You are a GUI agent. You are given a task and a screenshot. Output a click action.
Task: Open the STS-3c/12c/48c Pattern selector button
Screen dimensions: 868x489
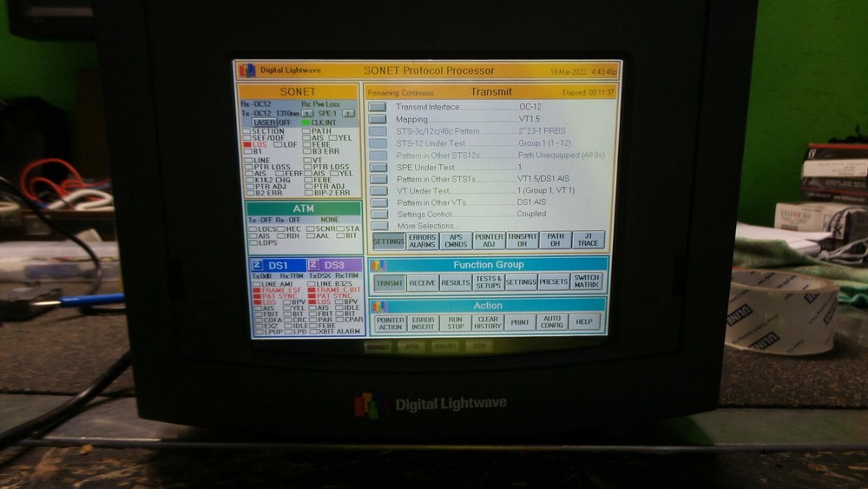[x=378, y=131]
